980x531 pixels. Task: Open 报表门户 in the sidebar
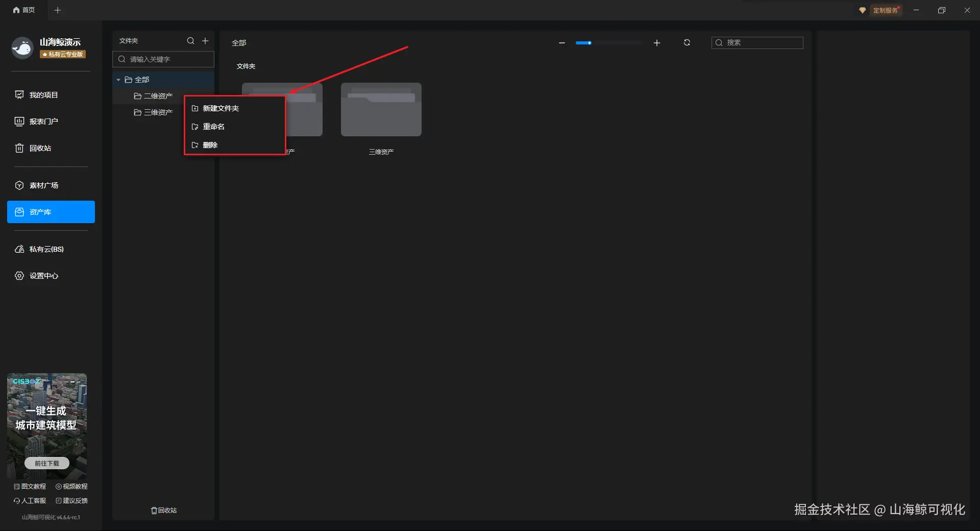[51, 122]
